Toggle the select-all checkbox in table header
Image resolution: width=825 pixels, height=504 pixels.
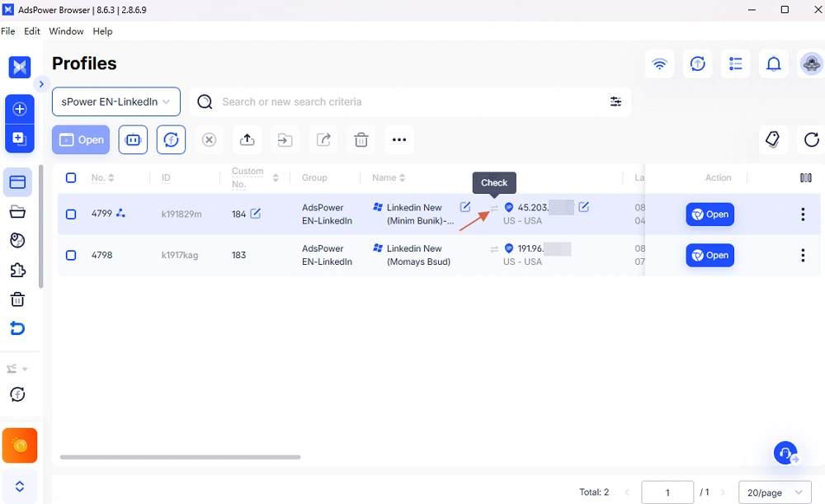pos(71,178)
